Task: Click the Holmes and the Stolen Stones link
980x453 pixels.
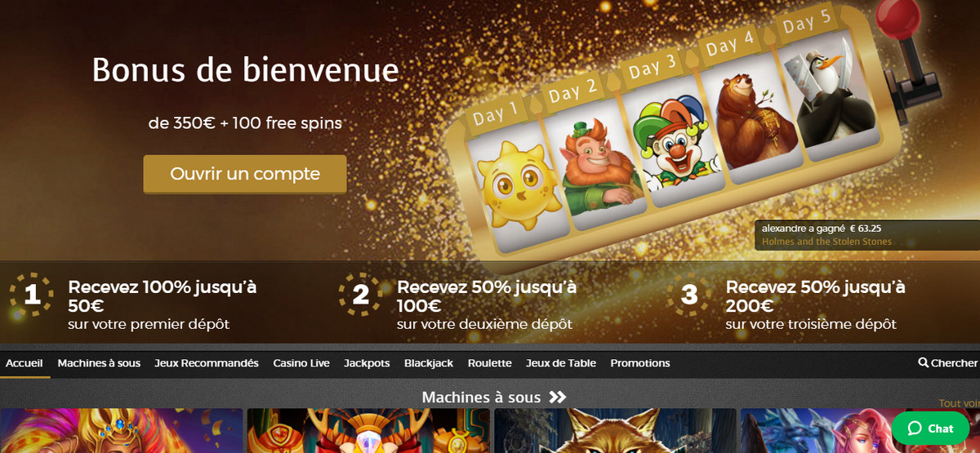Action: pyautogui.click(x=826, y=242)
